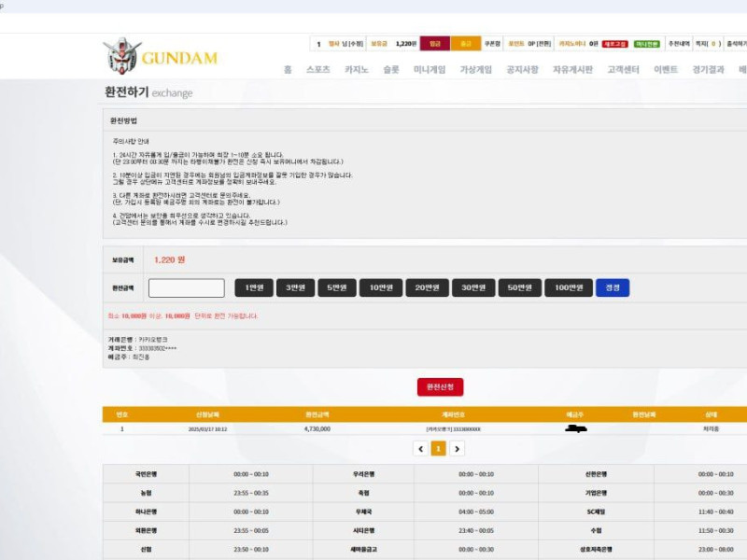Viewport: 747px width, 560px height.
Task: Click the 환전금액 amount input field
Action: pyautogui.click(x=187, y=287)
